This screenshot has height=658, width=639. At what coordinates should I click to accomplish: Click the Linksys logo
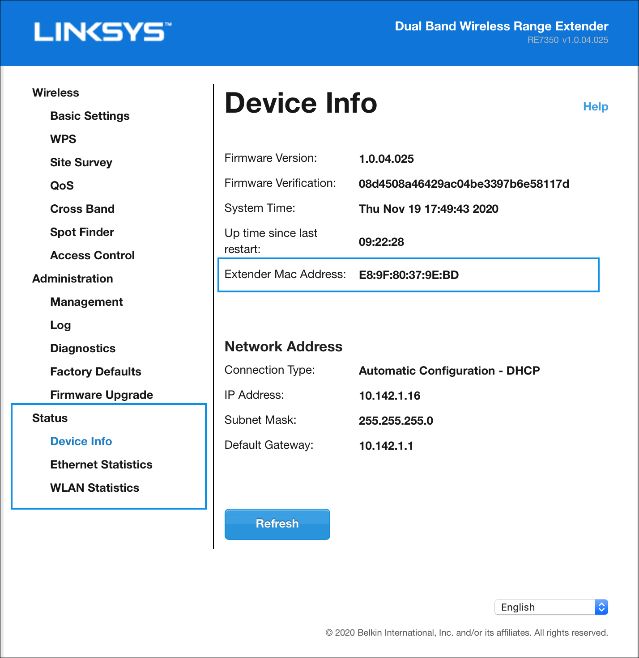coord(102,32)
